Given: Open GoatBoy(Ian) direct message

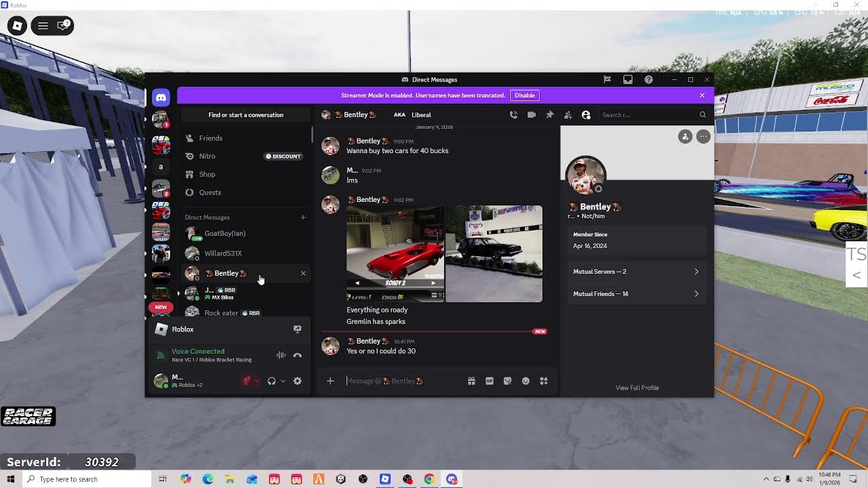Looking at the screenshot, I should tap(245, 233).
